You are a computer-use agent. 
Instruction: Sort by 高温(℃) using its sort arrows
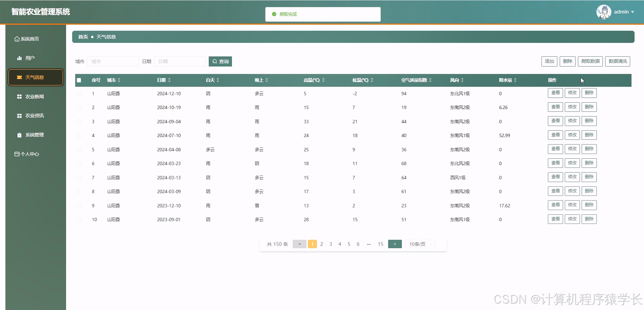pyautogui.click(x=324, y=80)
